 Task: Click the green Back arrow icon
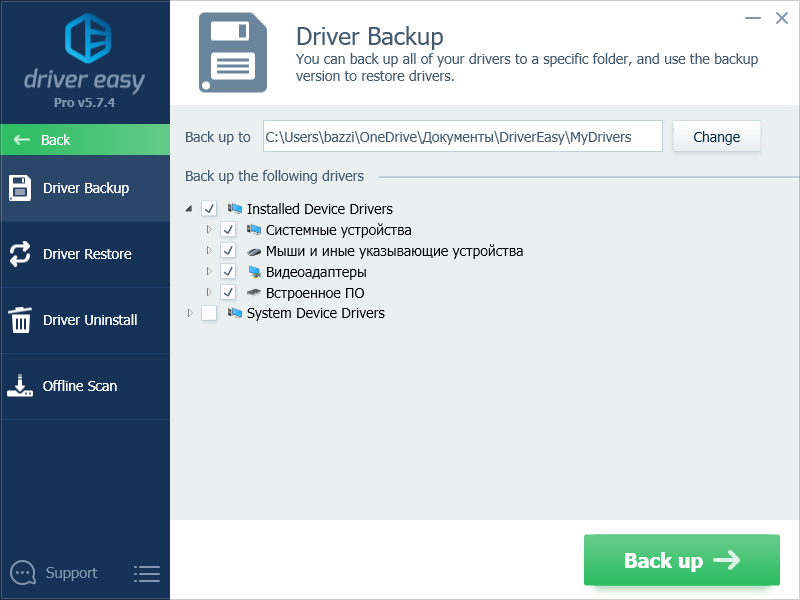[22, 140]
